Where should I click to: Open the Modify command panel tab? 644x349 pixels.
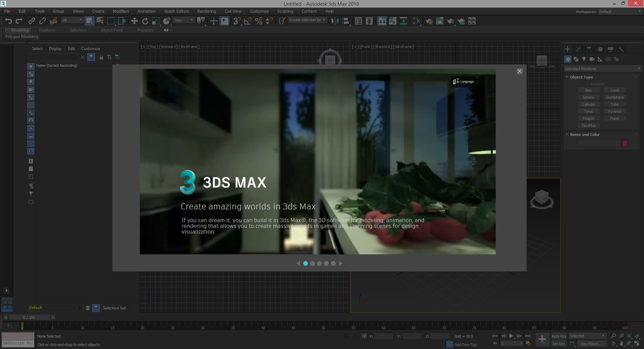coord(578,49)
